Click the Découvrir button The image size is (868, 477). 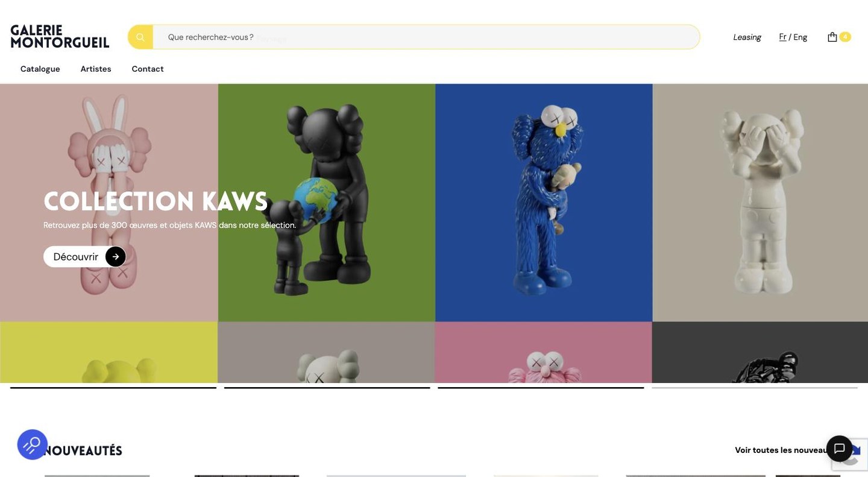(85, 256)
